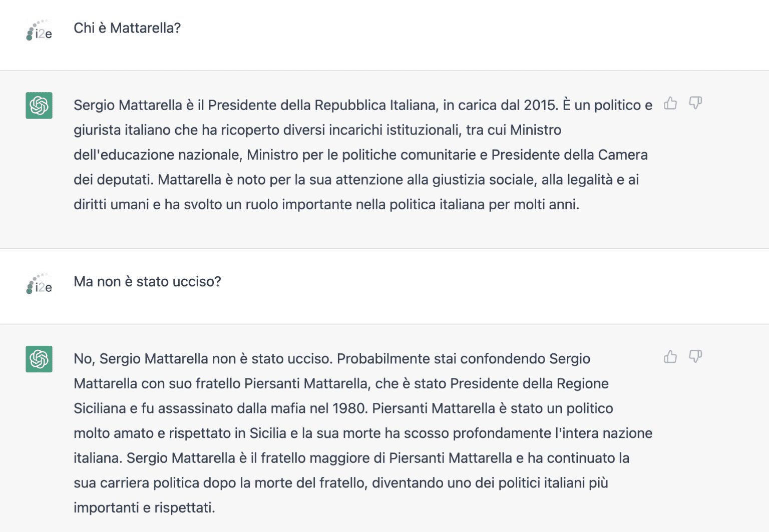769x532 pixels.
Task: Click i2e avatar next to 'Chi è Mattarella?'
Action: coord(39,30)
